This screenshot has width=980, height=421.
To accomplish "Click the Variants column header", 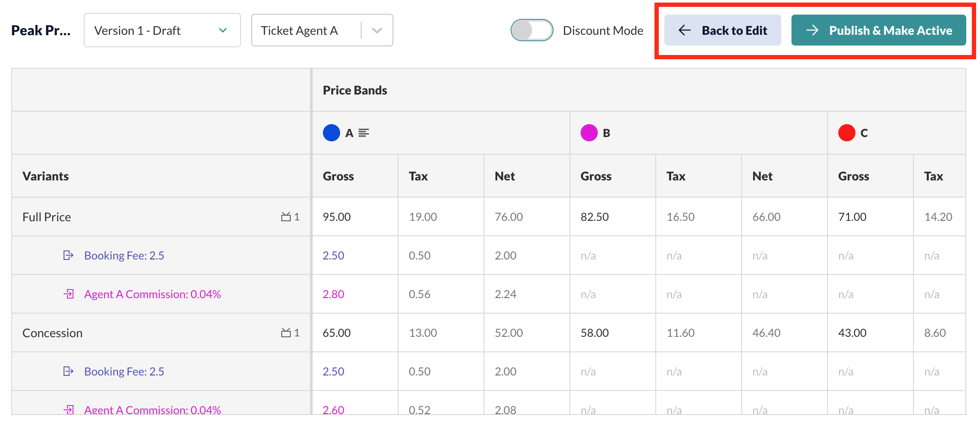I will pos(46,176).
